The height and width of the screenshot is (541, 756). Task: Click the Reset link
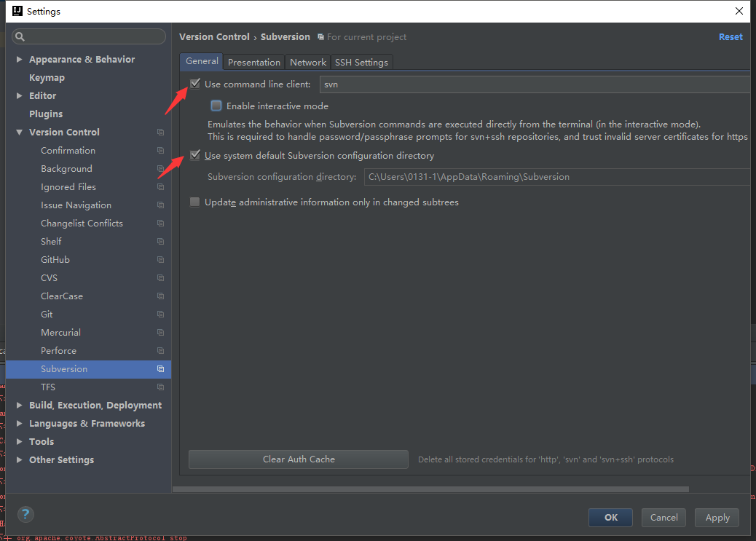tap(731, 37)
